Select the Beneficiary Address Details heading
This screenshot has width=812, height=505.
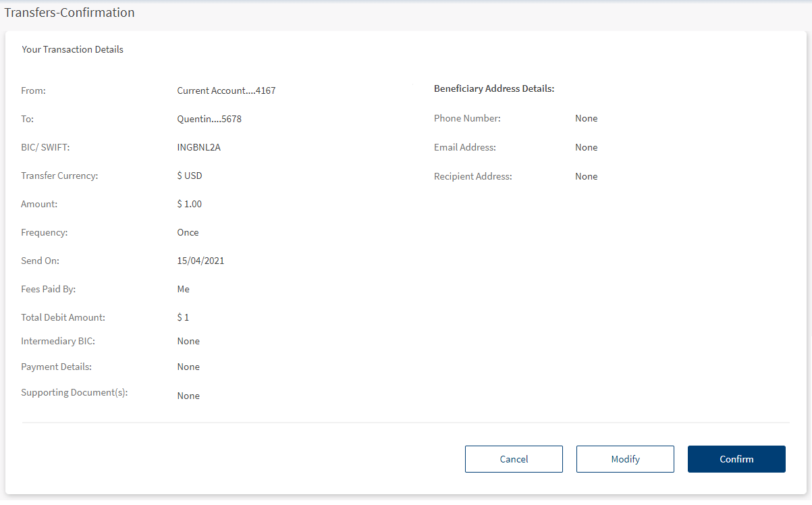tap(494, 88)
